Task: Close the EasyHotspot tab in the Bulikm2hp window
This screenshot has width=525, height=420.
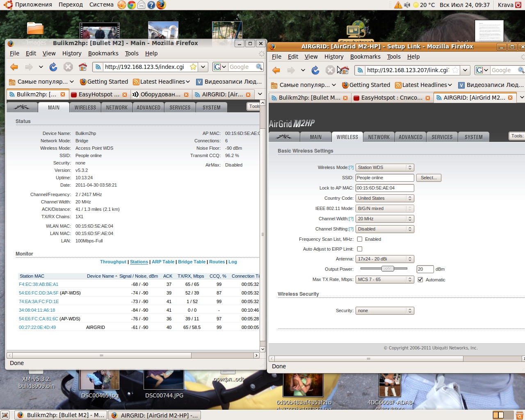Action: pyautogui.click(x=125, y=94)
